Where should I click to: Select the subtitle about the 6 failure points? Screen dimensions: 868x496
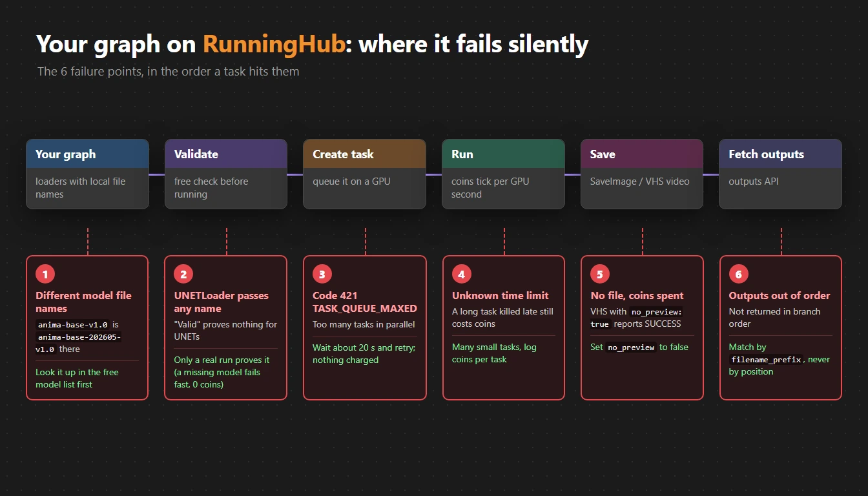168,71
